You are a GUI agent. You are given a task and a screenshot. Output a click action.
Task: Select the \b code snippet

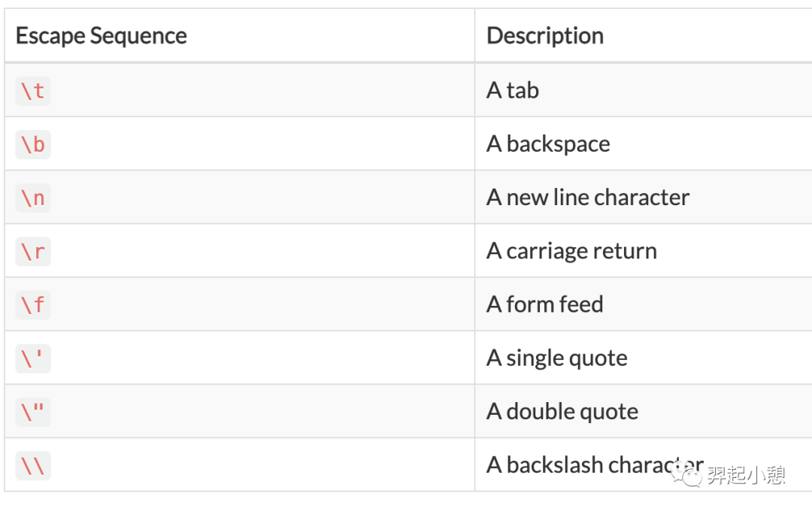(x=33, y=144)
